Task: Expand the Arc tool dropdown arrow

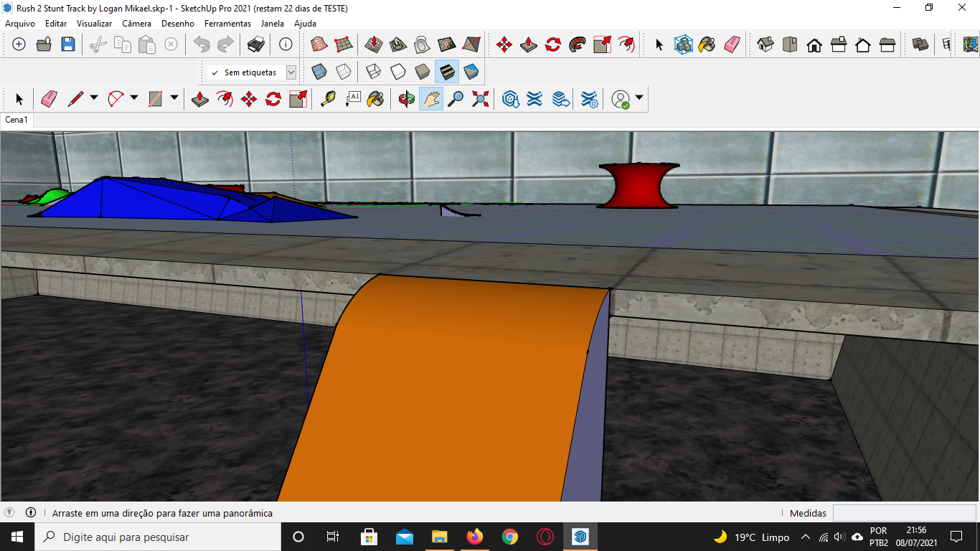Action: point(133,98)
